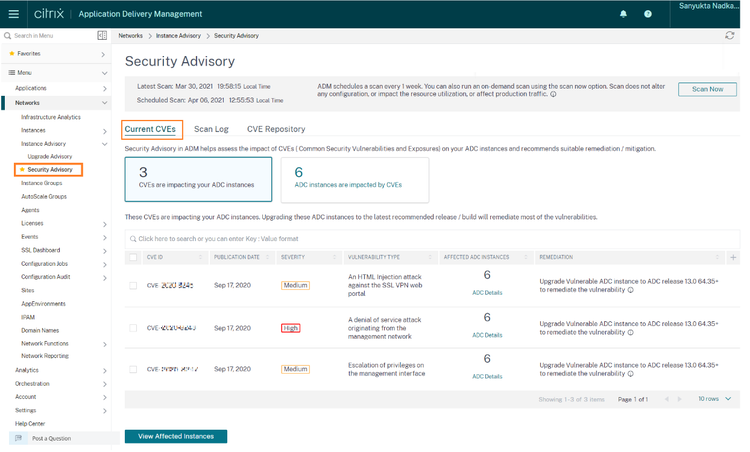750x452 pixels.
Task: Collapse the Instance Advisory submenu
Action: 104,144
